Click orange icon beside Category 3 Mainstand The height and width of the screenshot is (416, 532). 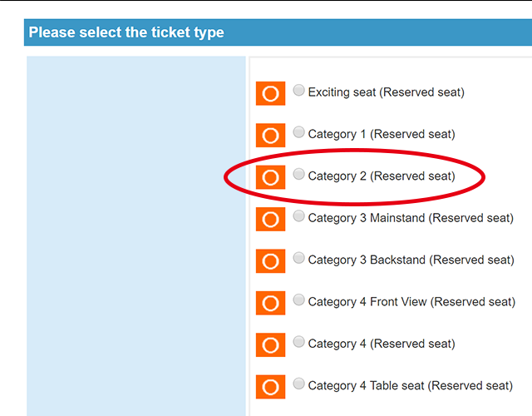pyautogui.click(x=270, y=220)
